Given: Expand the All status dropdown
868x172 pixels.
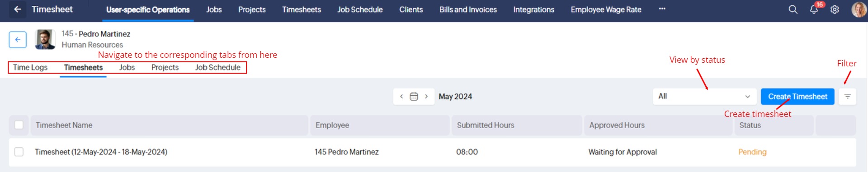Looking at the screenshot, I should 704,96.
